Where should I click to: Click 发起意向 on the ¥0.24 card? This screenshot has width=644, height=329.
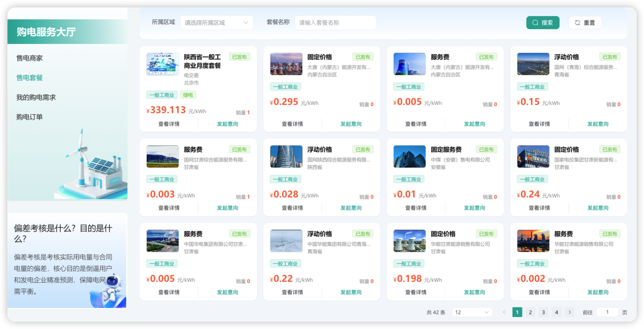click(x=598, y=208)
